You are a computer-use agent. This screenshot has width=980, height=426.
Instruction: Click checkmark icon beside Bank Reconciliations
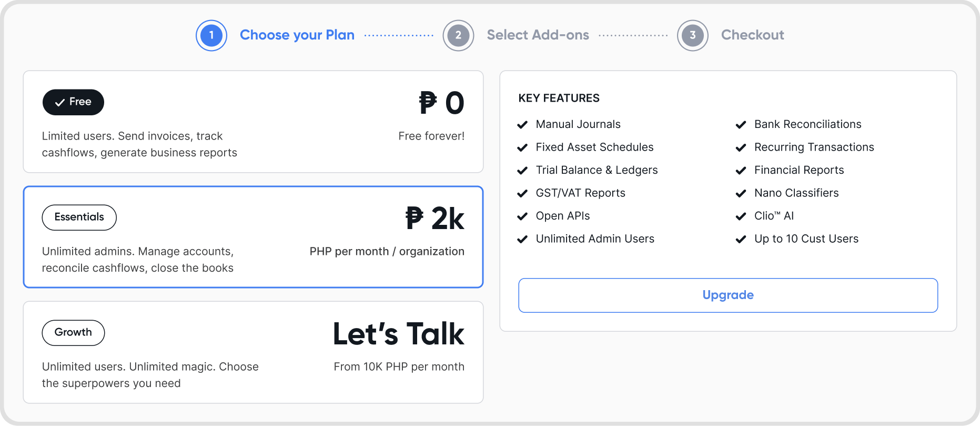[x=741, y=125]
